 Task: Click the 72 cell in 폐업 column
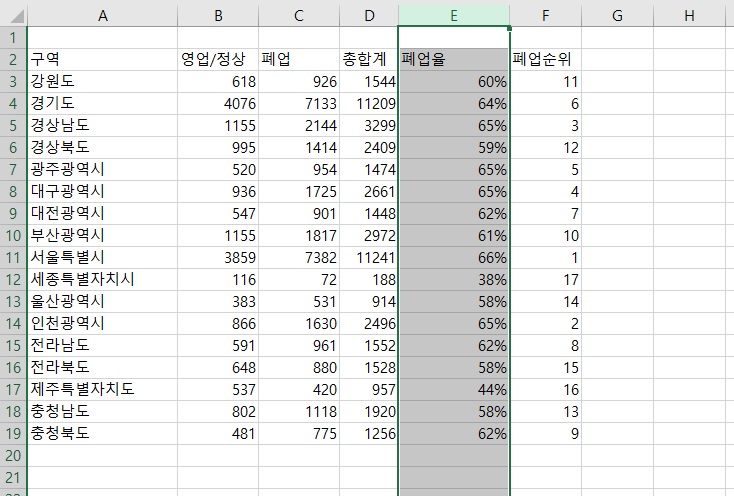tap(299, 280)
